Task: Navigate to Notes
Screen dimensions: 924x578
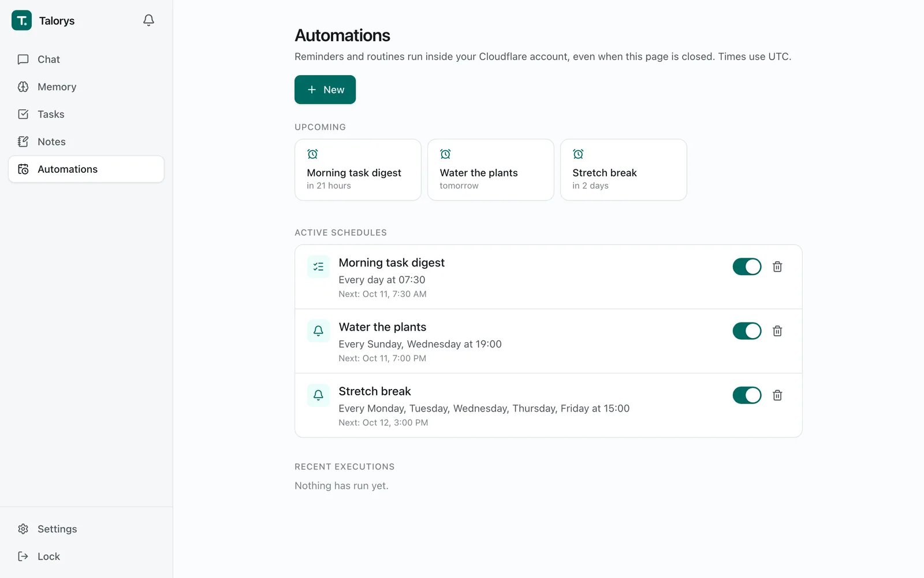Action: (86, 142)
